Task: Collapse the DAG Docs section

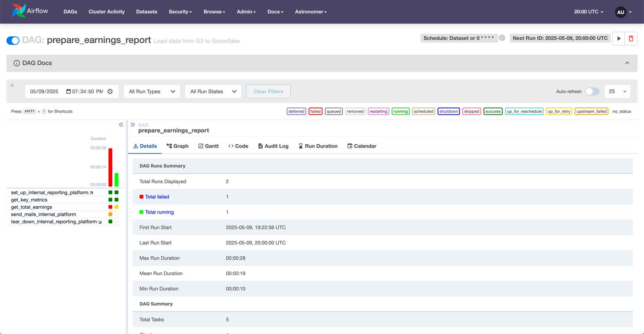Action: (x=627, y=63)
